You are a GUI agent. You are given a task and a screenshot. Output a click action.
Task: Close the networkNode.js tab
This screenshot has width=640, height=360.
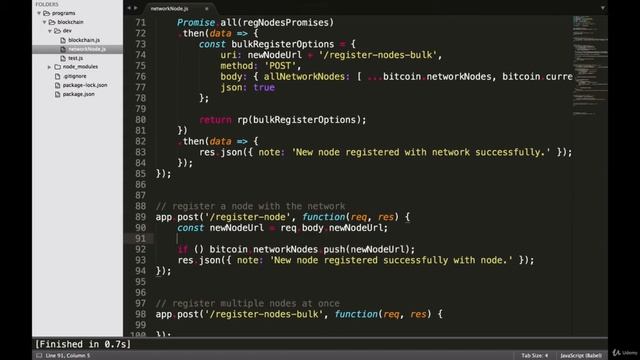tap(207, 9)
